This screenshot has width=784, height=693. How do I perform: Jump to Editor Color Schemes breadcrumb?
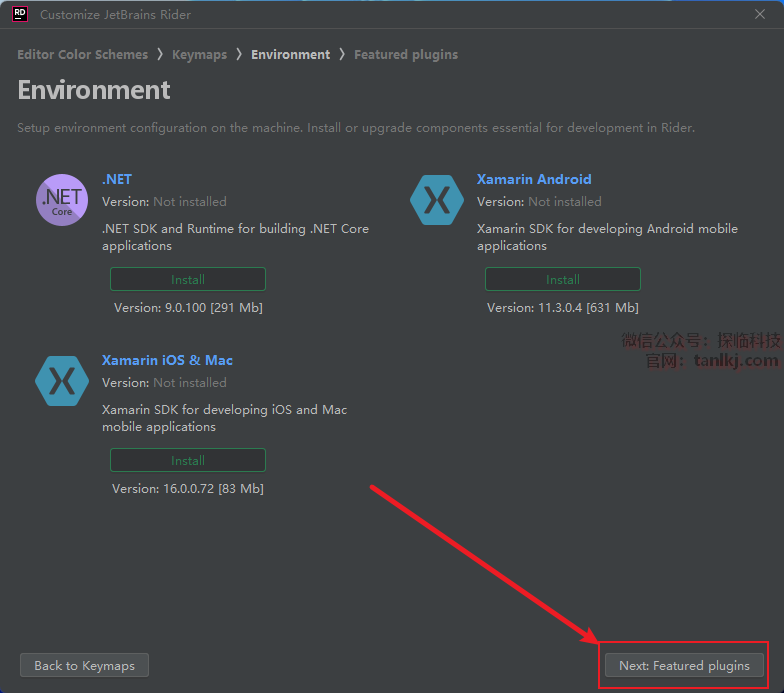pyautogui.click(x=82, y=54)
